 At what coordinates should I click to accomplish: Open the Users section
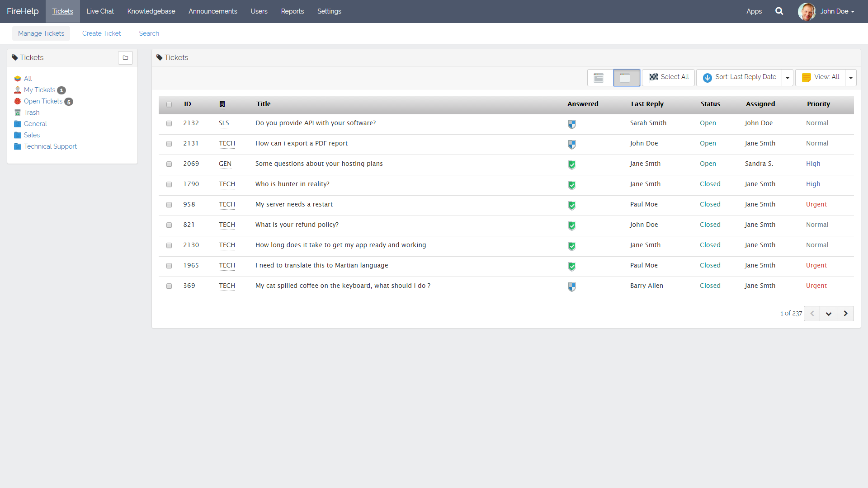259,11
